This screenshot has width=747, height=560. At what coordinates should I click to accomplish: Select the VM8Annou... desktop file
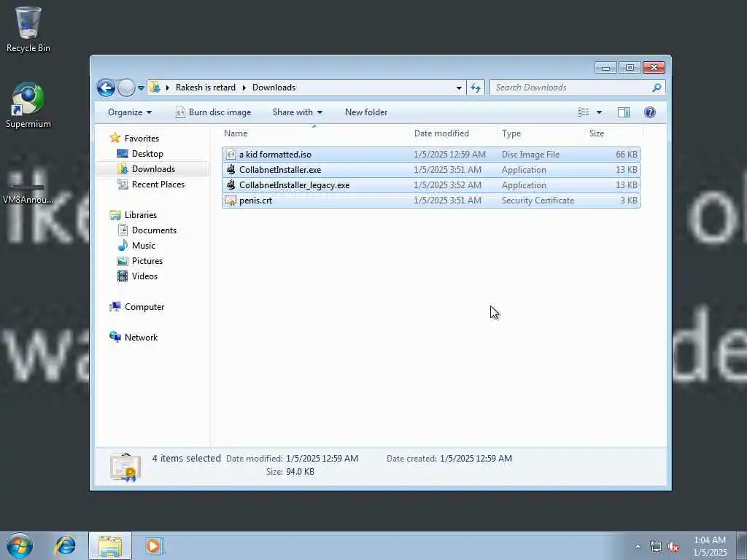click(x=28, y=194)
